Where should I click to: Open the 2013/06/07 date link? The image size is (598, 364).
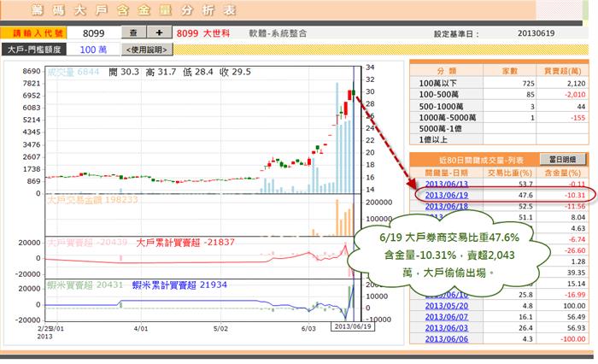point(446,317)
